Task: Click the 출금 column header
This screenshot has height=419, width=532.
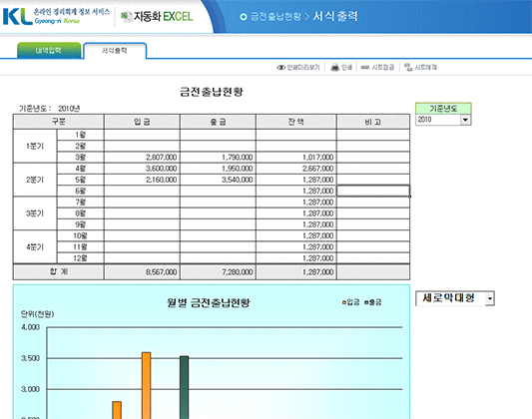Action: (218, 122)
